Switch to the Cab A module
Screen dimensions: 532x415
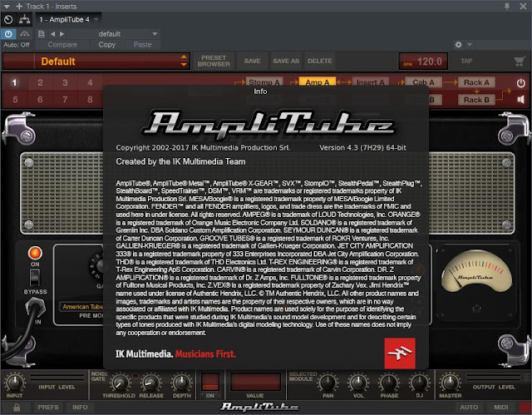point(423,82)
